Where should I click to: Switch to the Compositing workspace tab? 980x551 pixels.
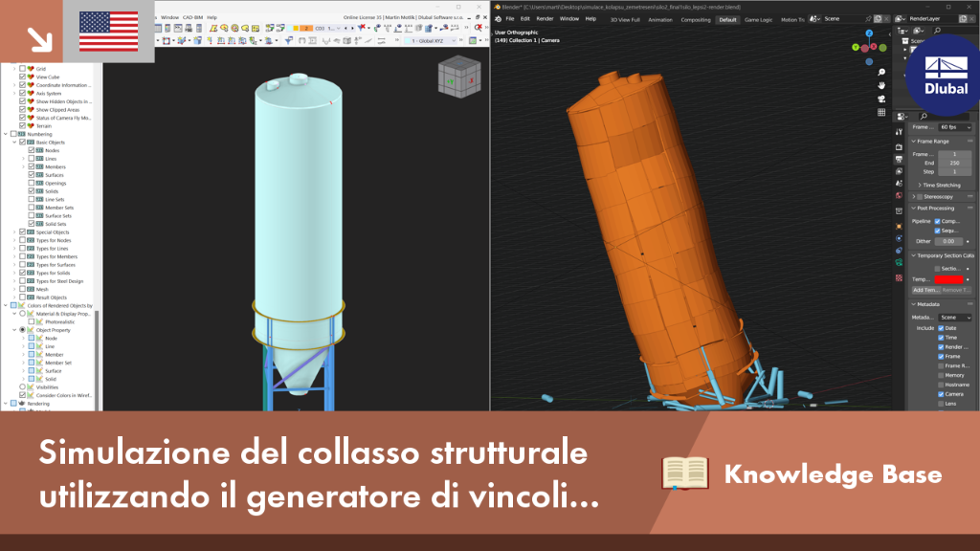(x=696, y=19)
